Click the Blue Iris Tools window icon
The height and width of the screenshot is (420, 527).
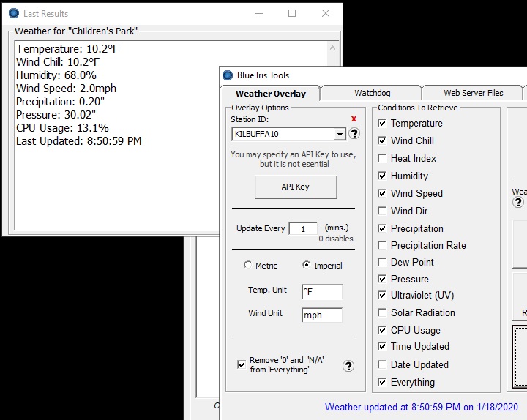pos(228,75)
